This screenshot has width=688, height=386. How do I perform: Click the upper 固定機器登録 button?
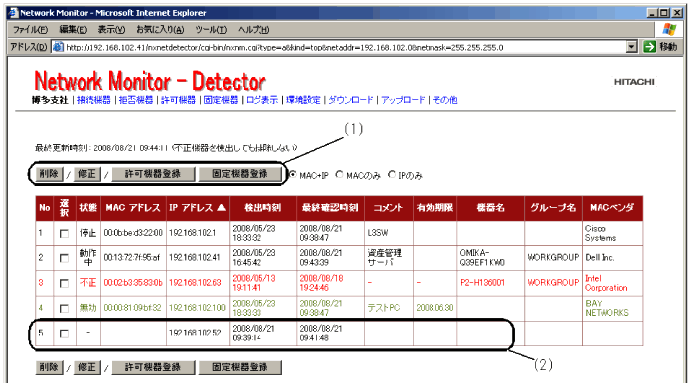[240, 174]
